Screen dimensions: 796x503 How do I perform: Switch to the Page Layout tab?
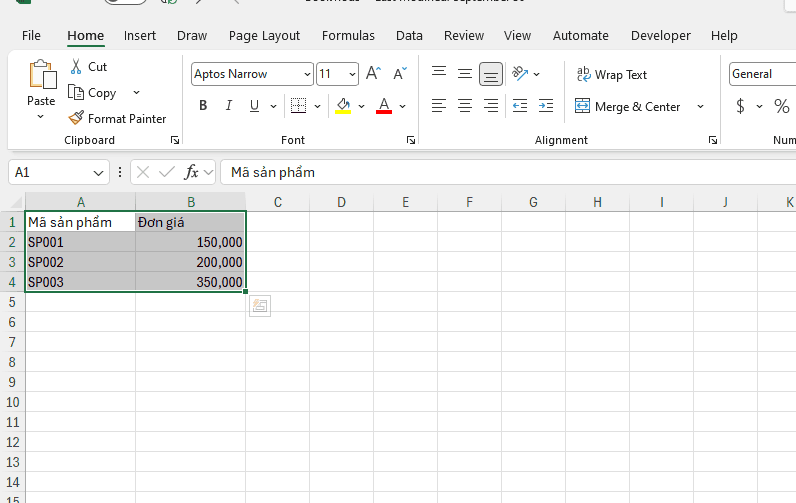coord(264,36)
